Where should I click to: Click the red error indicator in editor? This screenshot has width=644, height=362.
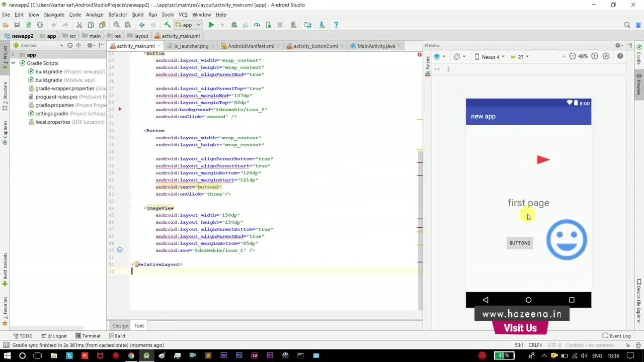(419, 54)
